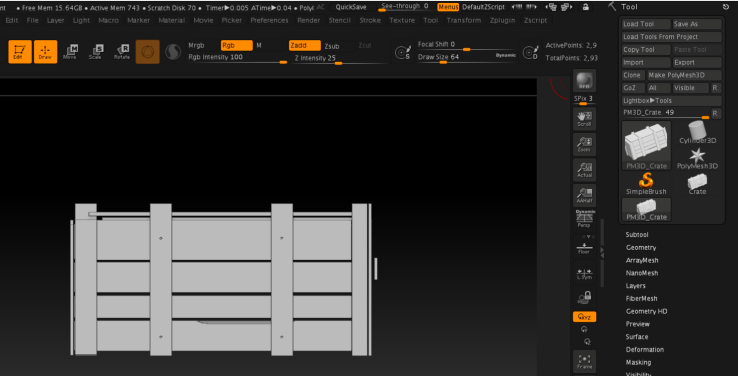Click the Load Tool button
This screenshot has height=376, width=738.
click(646, 24)
